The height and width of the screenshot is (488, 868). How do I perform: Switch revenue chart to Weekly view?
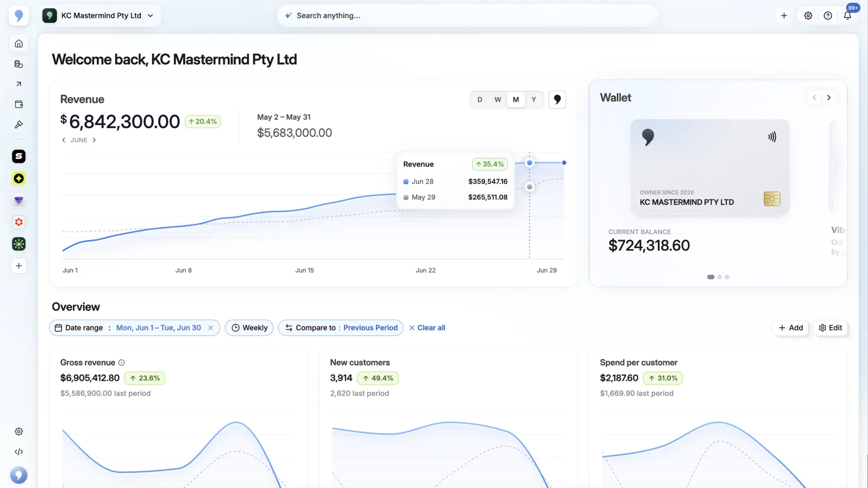(497, 99)
